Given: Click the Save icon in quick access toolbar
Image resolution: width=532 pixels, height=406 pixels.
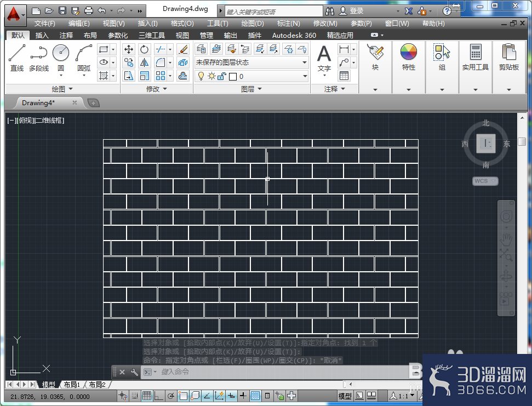Looking at the screenshot, I should [62, 11].
